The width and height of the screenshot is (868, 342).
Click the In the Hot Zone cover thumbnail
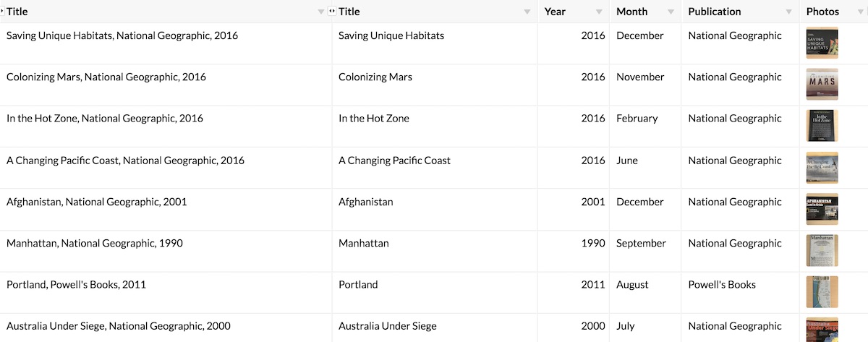click(x=822, y=126)
